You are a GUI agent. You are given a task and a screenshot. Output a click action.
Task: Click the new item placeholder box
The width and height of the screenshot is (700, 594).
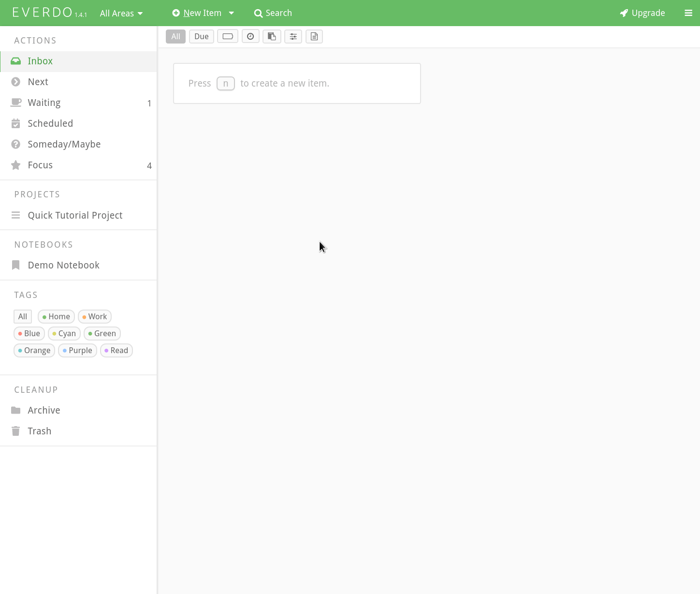[x=297, y=83]
